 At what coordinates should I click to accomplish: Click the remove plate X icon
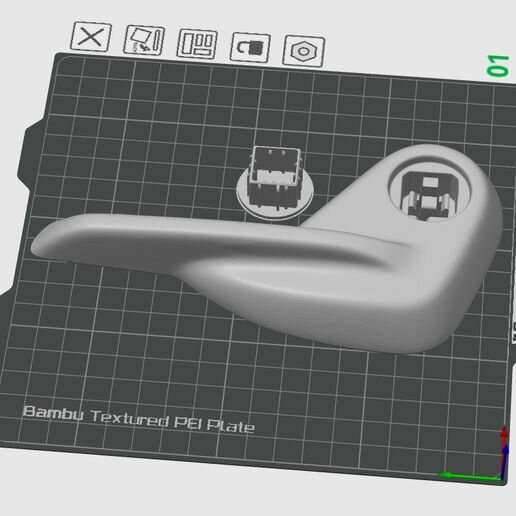pos(91,37)
